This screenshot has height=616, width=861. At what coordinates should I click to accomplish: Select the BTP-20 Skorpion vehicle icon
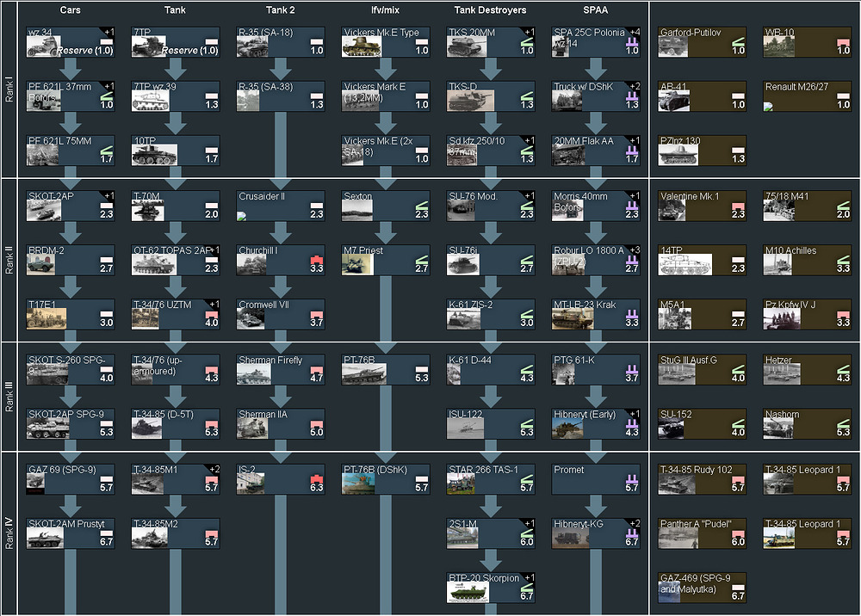pyautogui.click(x=468, y=593)
